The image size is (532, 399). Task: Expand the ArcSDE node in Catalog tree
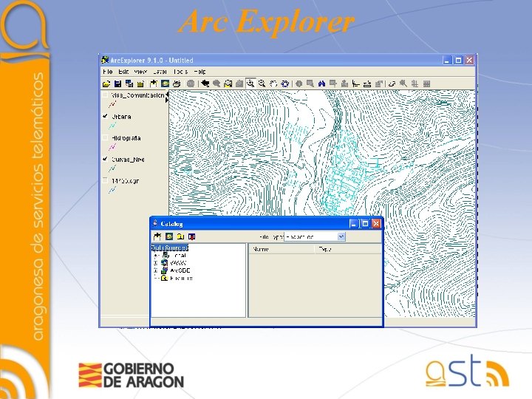(x=156, y=270)
